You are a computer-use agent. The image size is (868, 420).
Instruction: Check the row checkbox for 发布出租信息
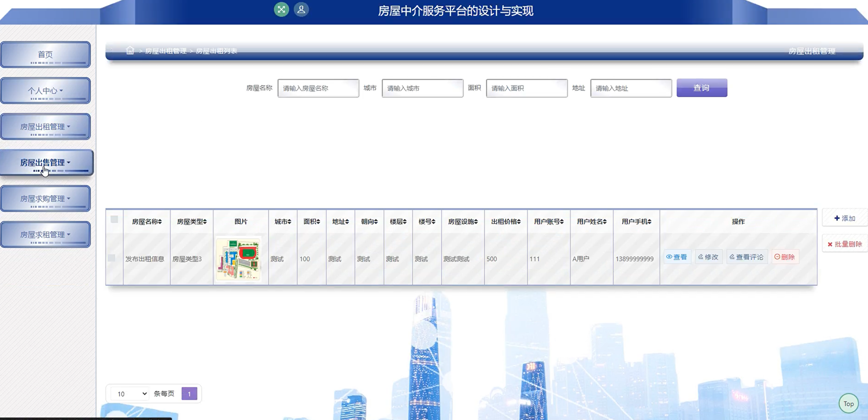pyautogui.click(x=112, y=258)
